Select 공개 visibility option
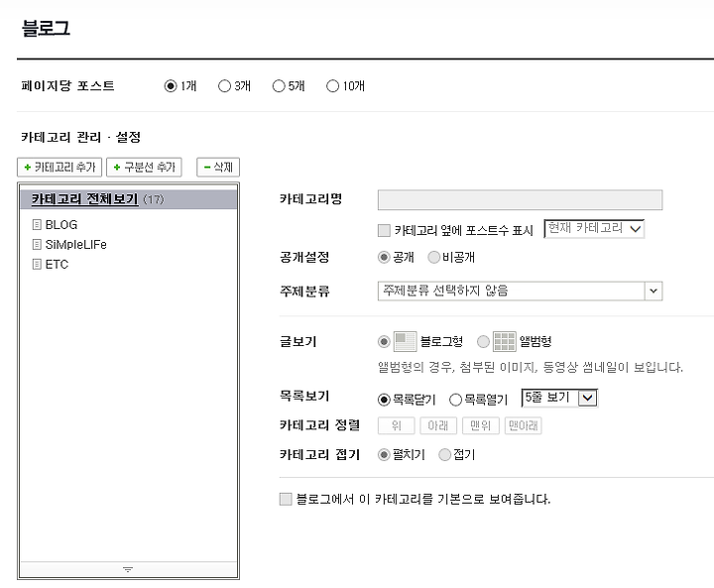Image resolution: width=714 pixels, height=588 pixels. point(384,258)
